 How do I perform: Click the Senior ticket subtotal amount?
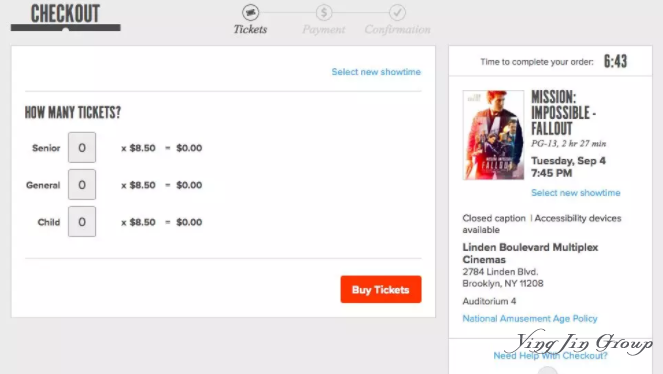pyautogui.click(x=189, y=148)
